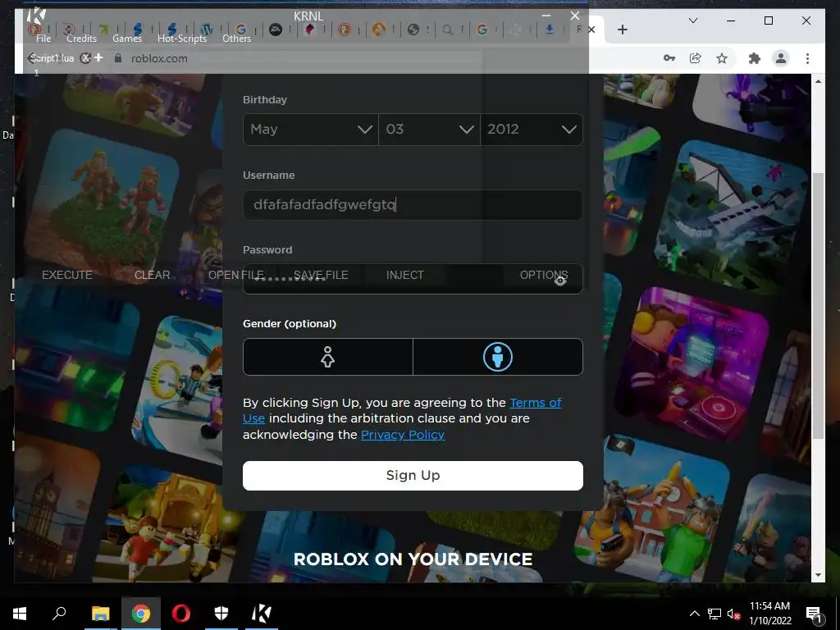
Task: Open File Explorer from the taskbar
Action: [100, 614]
